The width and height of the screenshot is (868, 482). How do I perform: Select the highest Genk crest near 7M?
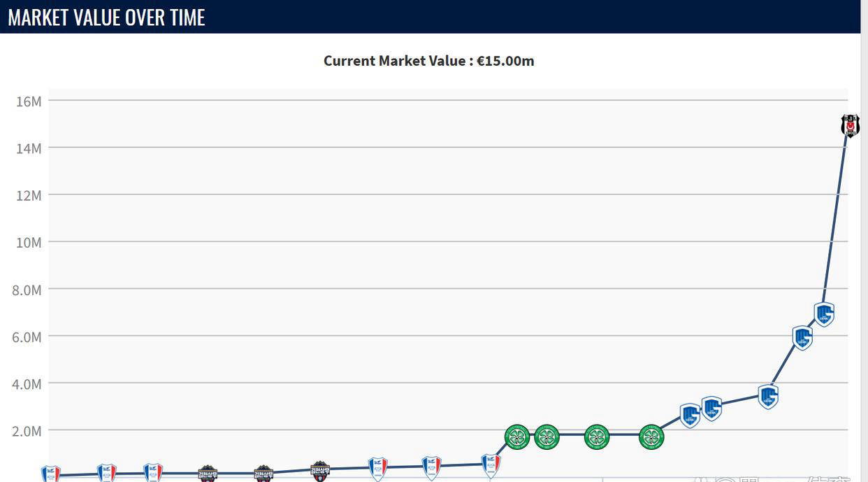point(824,314)
